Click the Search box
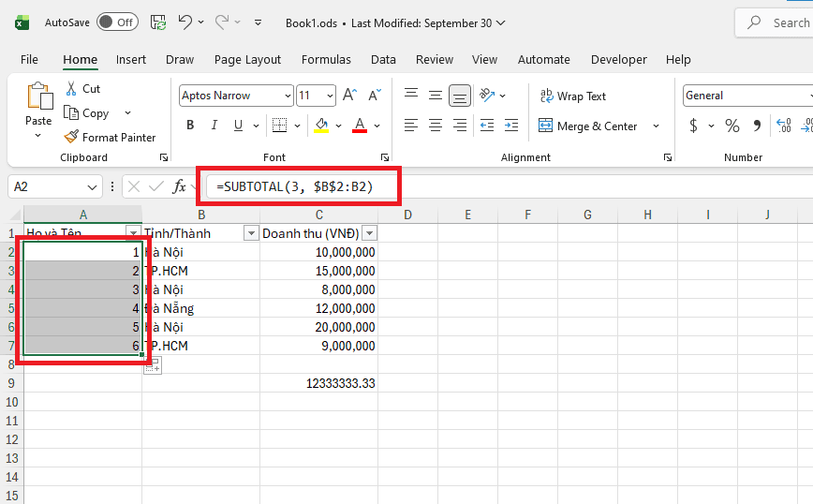Viewport: 813px width, 504px height. pos(775,22)
